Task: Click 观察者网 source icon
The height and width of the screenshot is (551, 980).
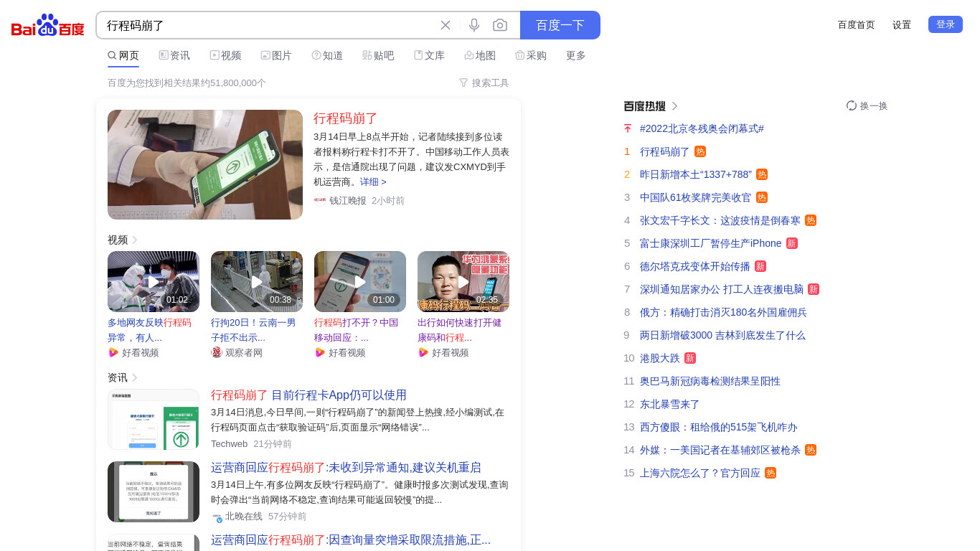Action: 217,352
